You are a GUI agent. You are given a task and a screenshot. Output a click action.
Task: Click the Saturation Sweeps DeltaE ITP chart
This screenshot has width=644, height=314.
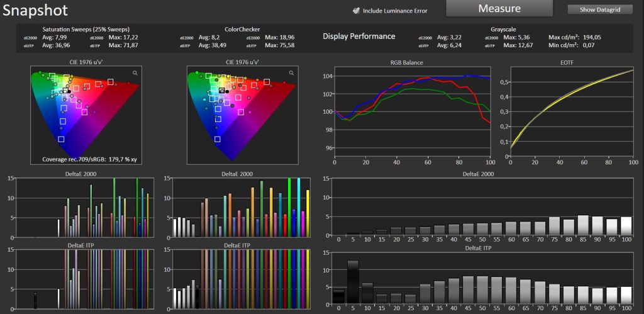80,279
